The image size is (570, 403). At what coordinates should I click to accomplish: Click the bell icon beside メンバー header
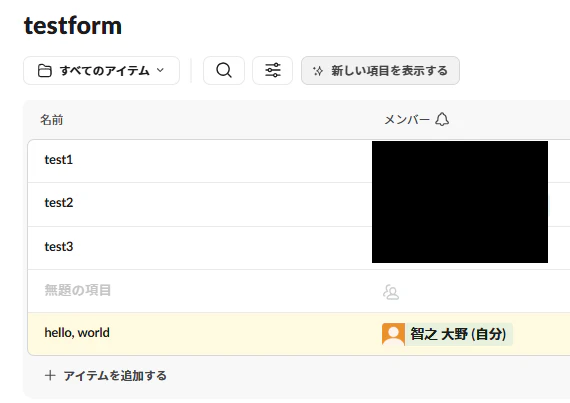pos(442,119)
